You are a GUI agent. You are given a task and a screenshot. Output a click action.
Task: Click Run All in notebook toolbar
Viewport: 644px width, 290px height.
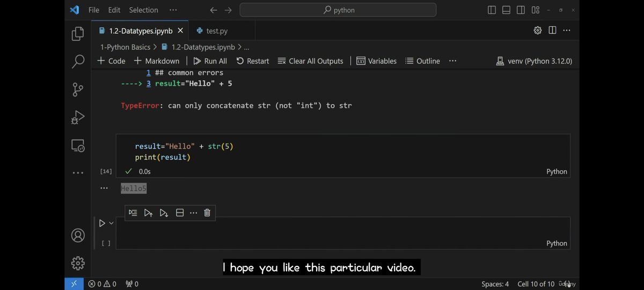[x=210, y=61]
